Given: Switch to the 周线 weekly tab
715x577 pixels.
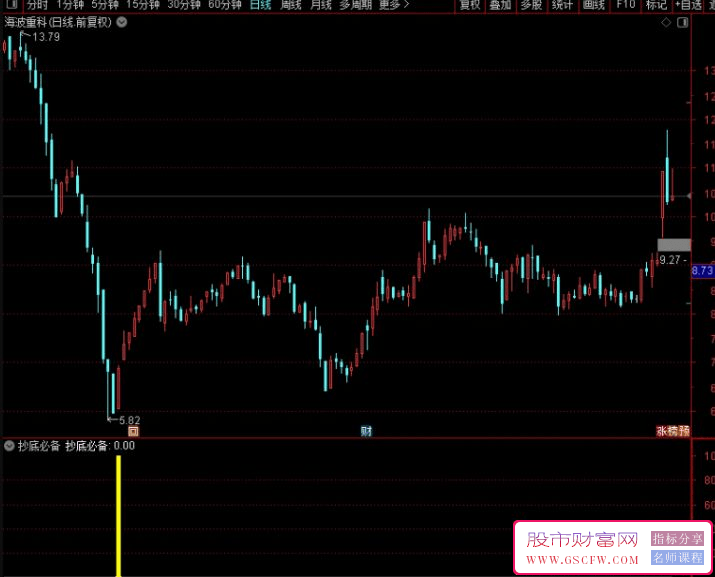Looking at the screenshot, I should (x=291, y=5).
